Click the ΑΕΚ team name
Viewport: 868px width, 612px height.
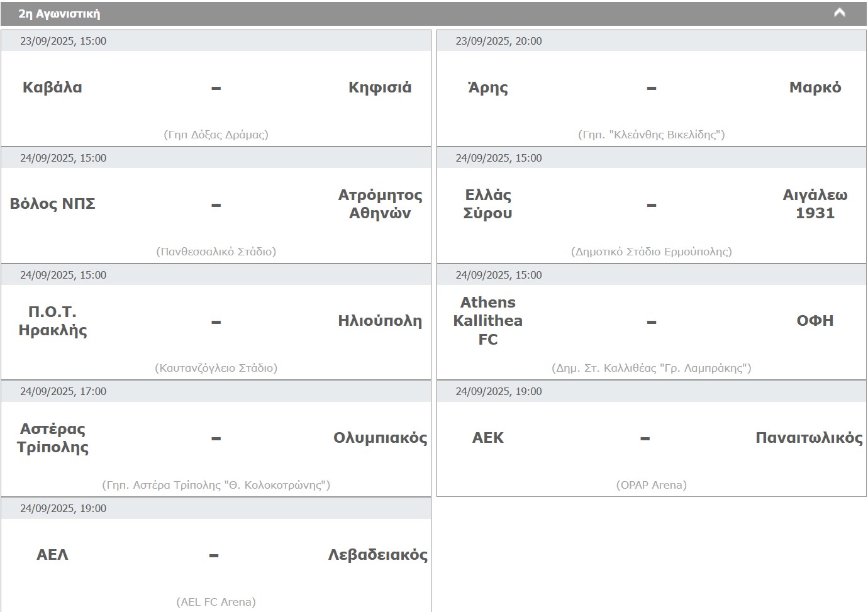point(488,438)
